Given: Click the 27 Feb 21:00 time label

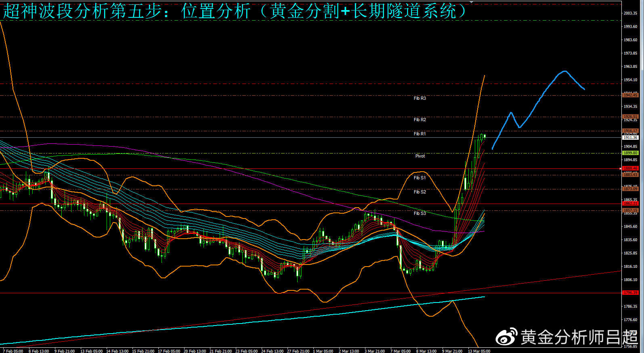Looking at the screenshot, I should 298,351.
